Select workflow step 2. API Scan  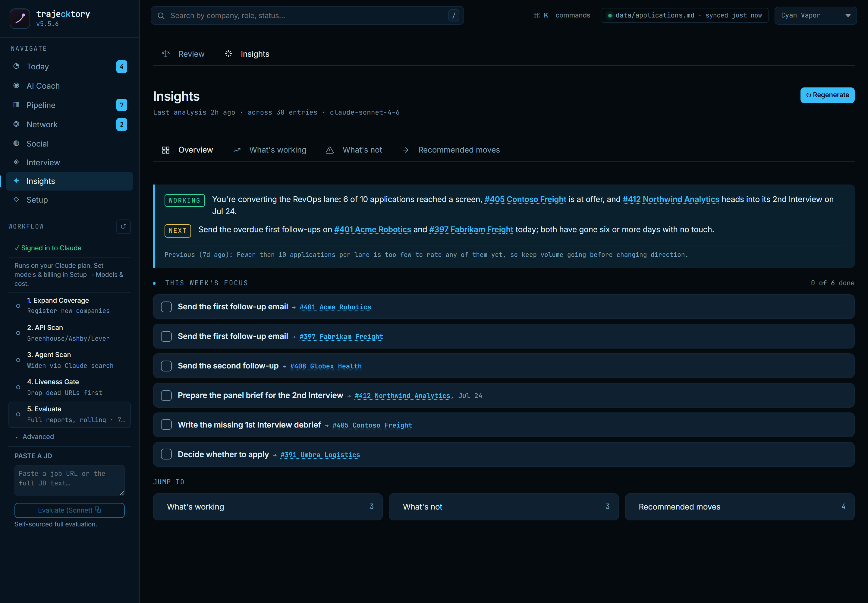point(70,333)
